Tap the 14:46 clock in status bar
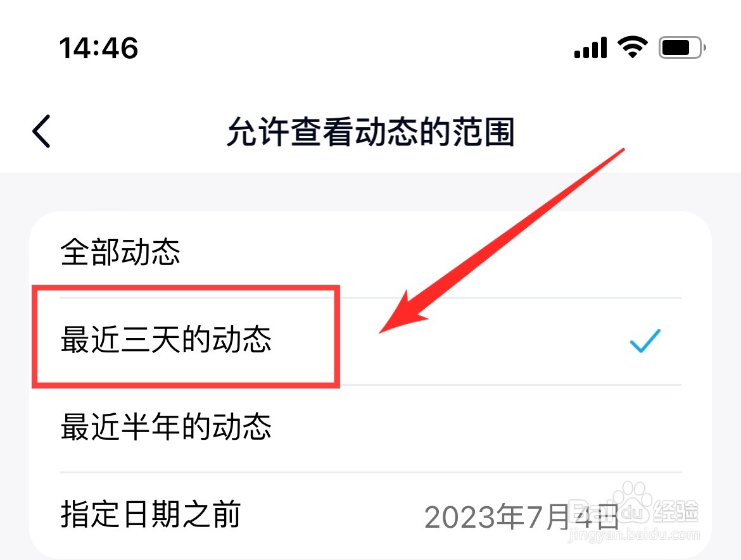 98,48
